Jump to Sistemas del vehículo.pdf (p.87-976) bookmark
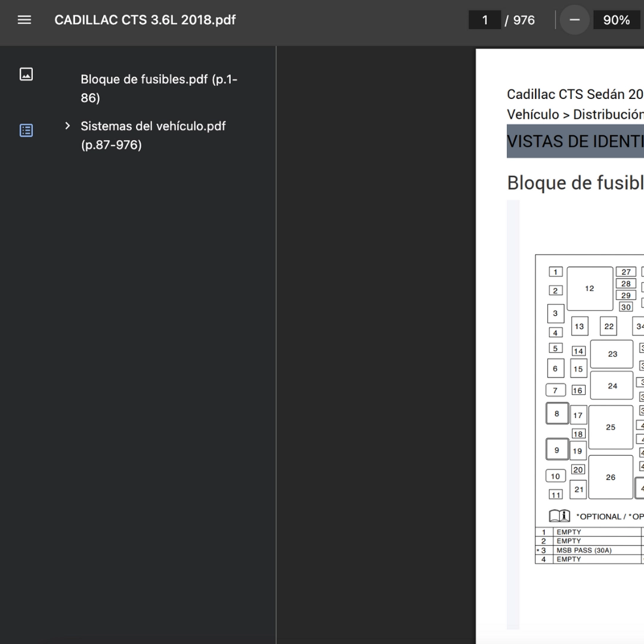644x644 pixels. 153,135
